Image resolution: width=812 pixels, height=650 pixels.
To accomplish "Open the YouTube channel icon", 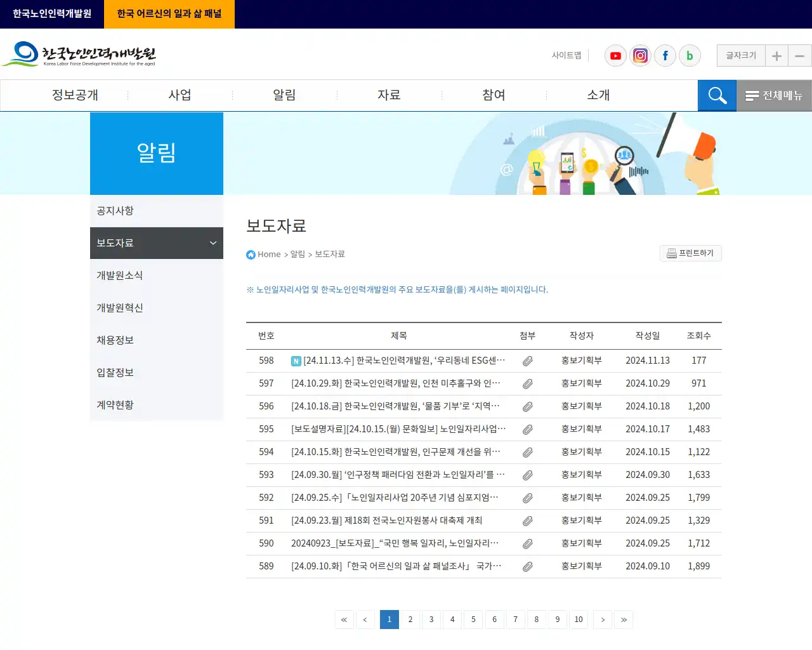I will click(615, 56).
